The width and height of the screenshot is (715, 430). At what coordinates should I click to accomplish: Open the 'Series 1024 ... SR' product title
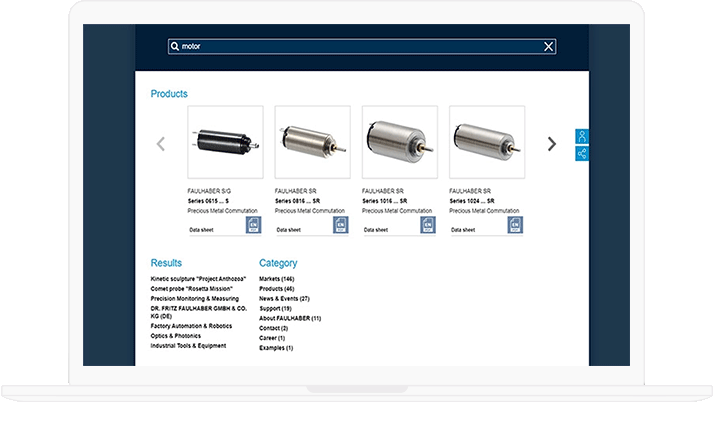click(x=472, y=201)
